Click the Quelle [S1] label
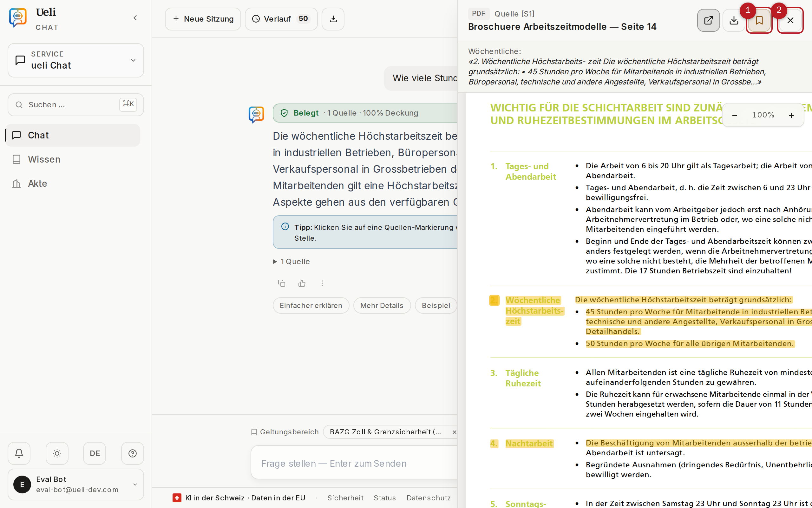The width and height of the screenshot is (812, 508). click(x=514, y=14)
